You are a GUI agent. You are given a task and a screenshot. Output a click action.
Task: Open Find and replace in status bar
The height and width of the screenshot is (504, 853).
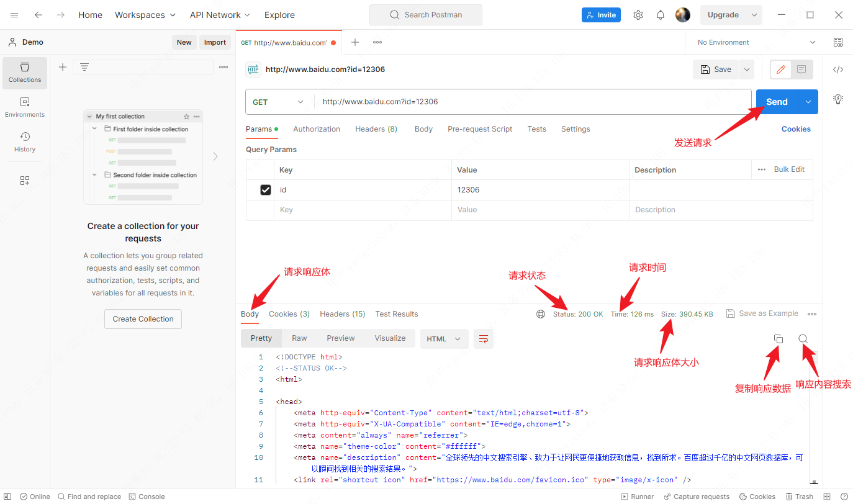[x=89, y=497]
